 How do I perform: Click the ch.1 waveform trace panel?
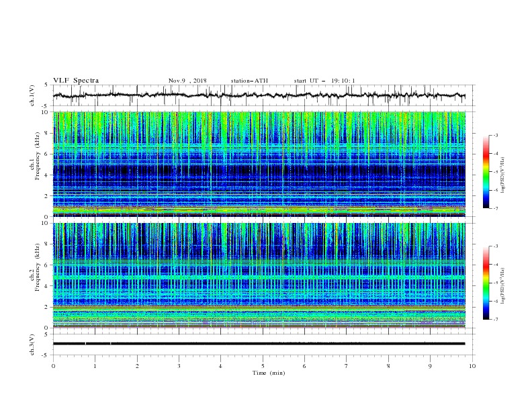(x=263, y=95)
